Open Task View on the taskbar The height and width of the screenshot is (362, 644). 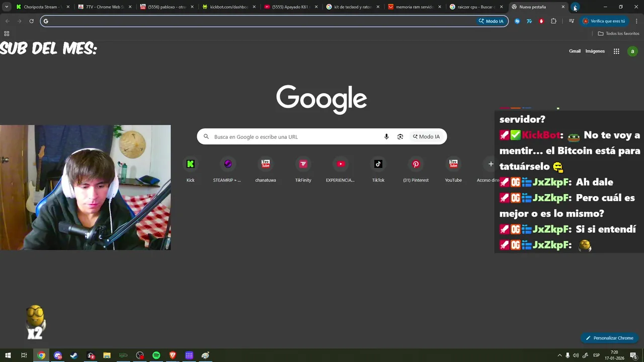tap(24, 355)
